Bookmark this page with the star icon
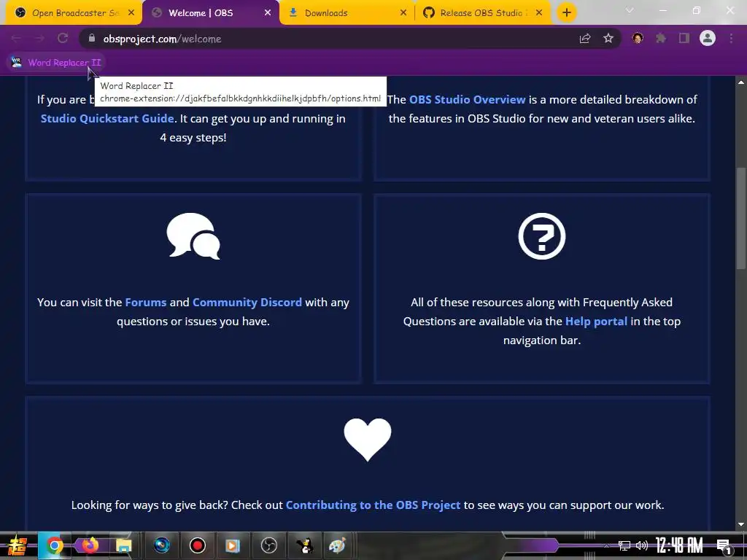The image size is (747, 560). click(x=608, y=39)
